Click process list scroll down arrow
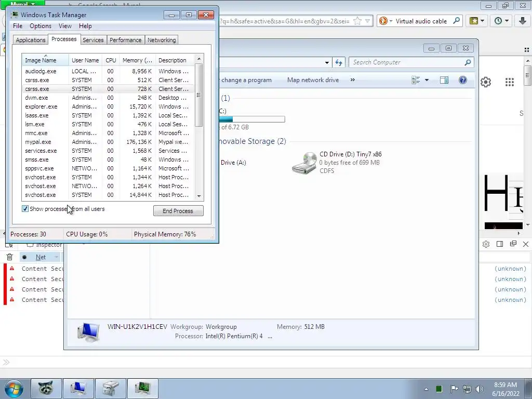The height and width of the screenshot is (399, 532). pos(199,196)
